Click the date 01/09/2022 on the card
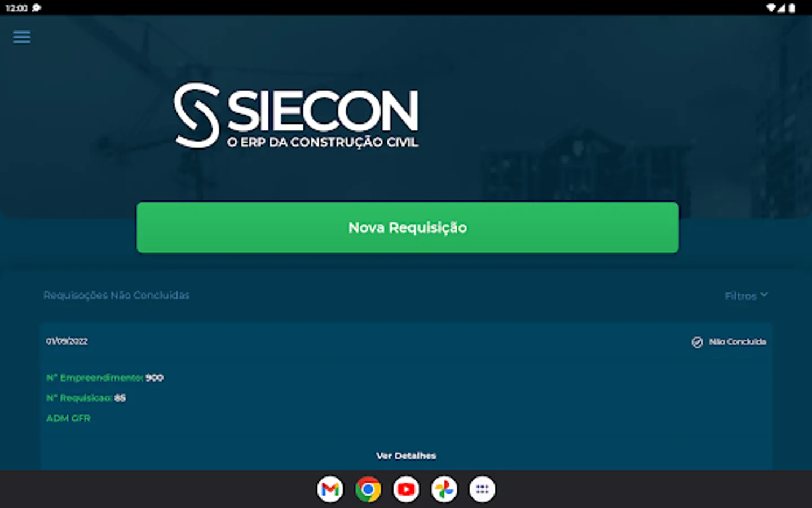The image size is (812, 508). point(67,341)
